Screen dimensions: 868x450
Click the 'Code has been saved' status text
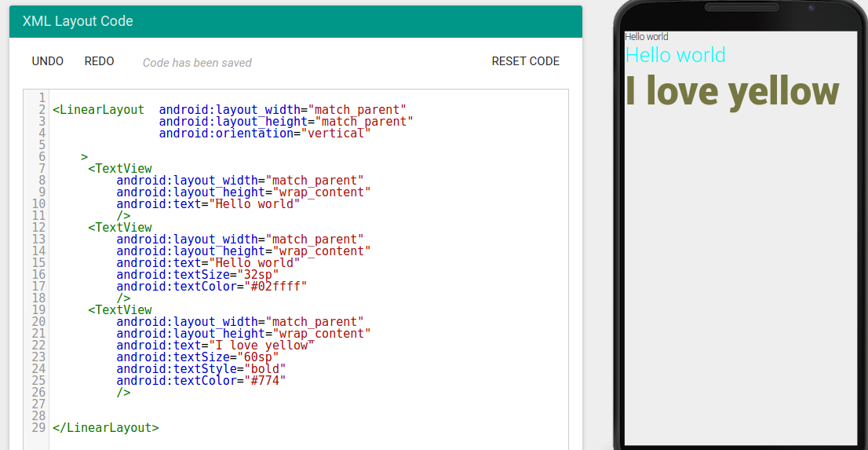point(197,63)
